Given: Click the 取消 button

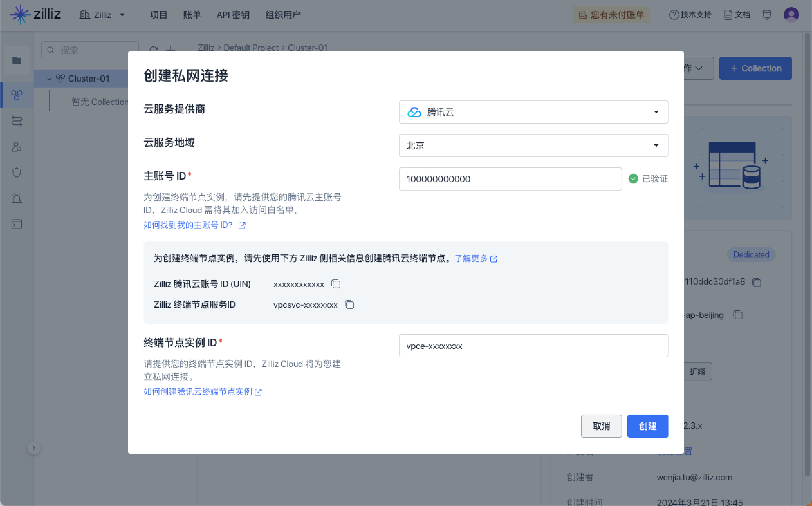Looking at the screenshot, I should click(601, 426).
